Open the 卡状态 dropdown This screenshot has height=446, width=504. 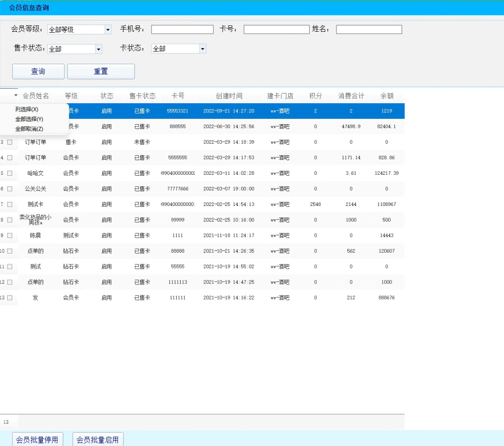pos(203,49)
